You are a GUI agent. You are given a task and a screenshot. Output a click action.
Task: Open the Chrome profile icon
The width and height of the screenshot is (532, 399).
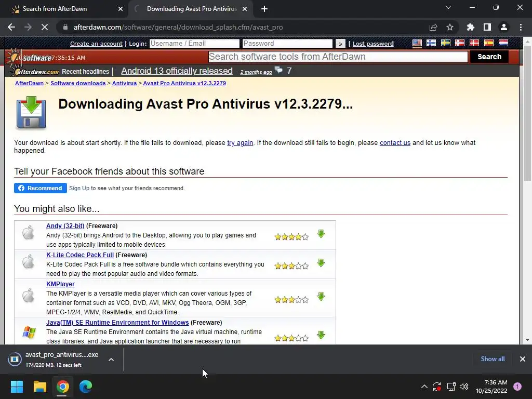pyautogui.click(x=504, y=27)
